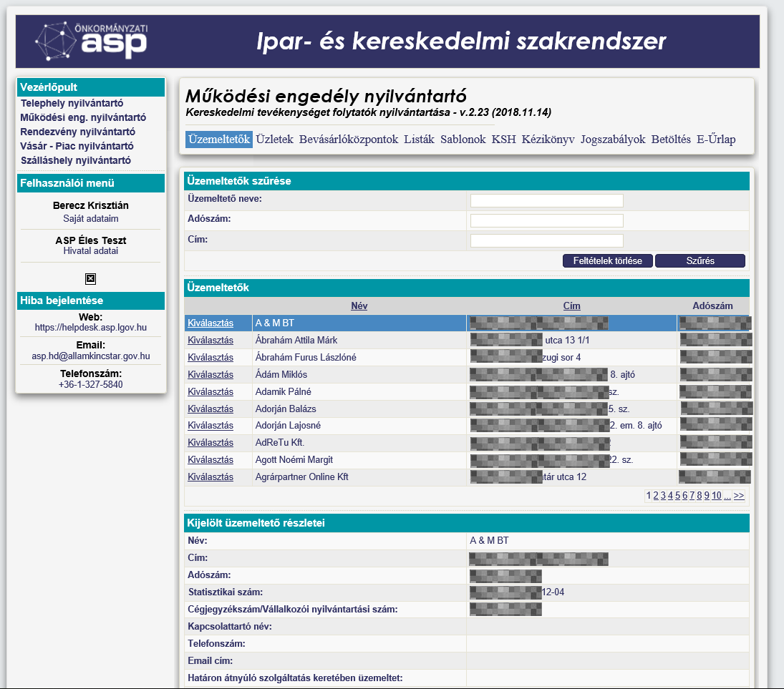Open Telephely nyilvántartó
Screen dimensions: 784x689
click(x=72, y=103)
